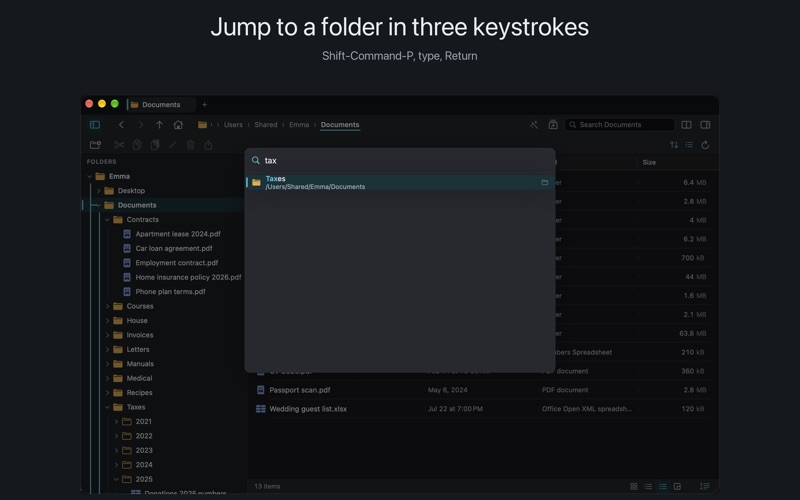Image resolution: width=800 pixels, height=500 pixels.
Task: Click the Size column header
Action: [649, 162]
